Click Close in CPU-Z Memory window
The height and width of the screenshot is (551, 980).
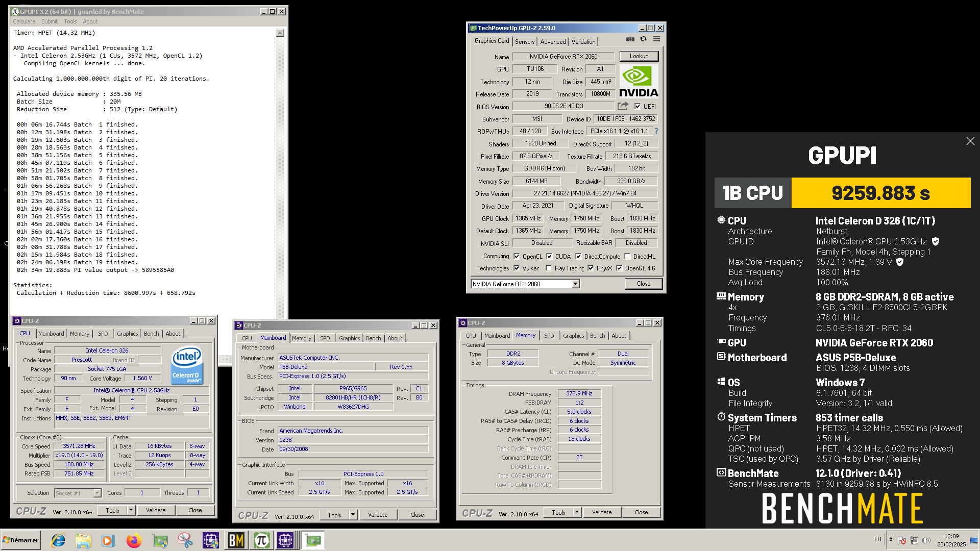[641, 512]
